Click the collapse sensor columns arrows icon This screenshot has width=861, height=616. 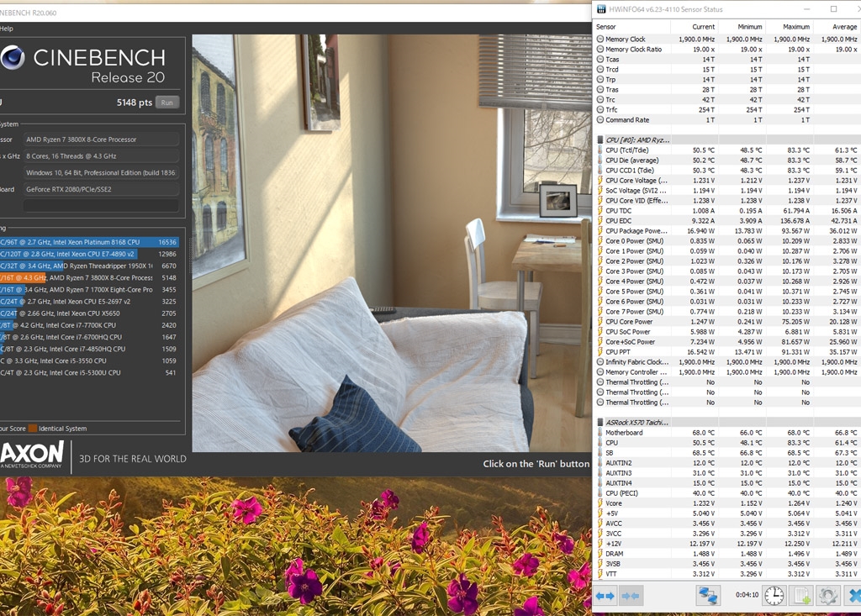630,596
